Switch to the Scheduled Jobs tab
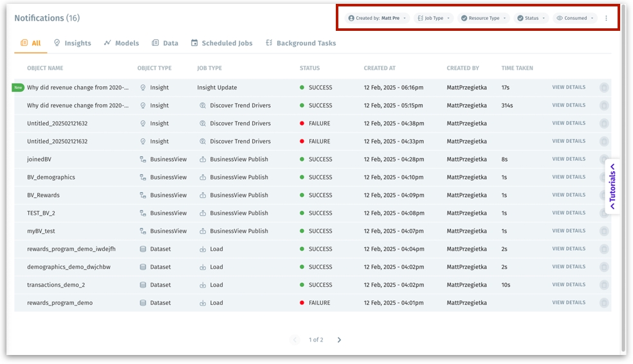The height and width of the screenshot is (364, 633). point(223,43)
